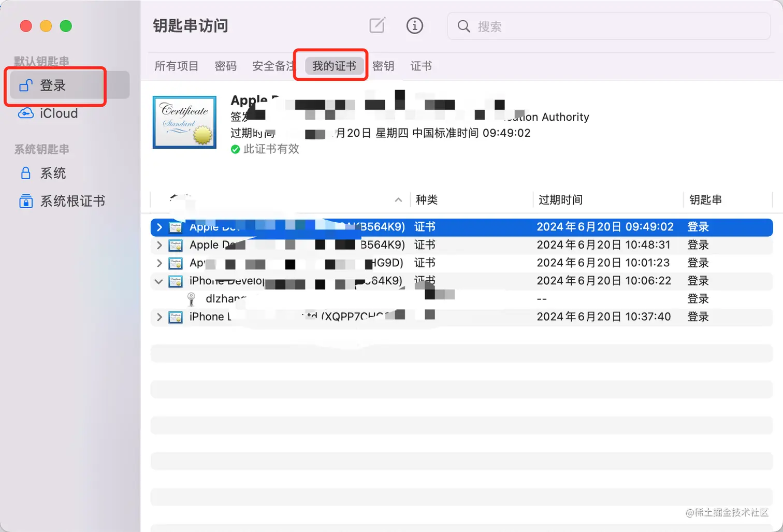Click 登录 keychain cell in row expiring 10:37:40
The width and height of the screenshot is (783, 532).
tap(698, 317)
